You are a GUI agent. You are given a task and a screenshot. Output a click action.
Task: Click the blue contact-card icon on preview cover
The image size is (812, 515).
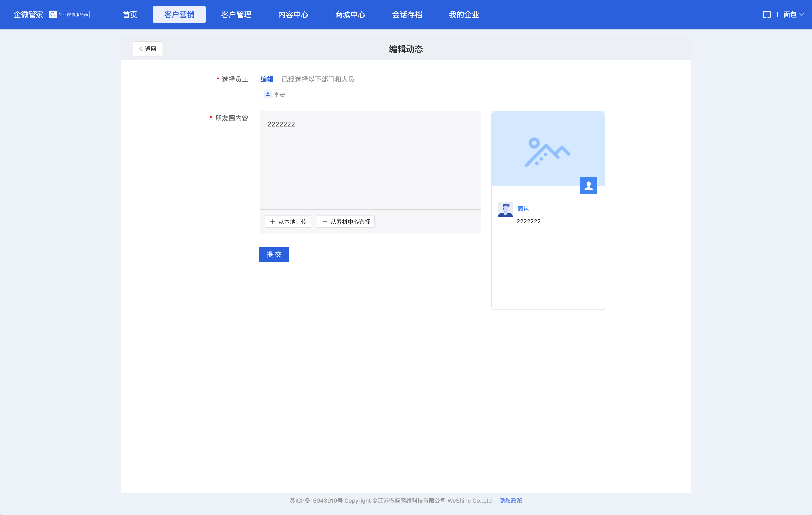pos(588,186)
